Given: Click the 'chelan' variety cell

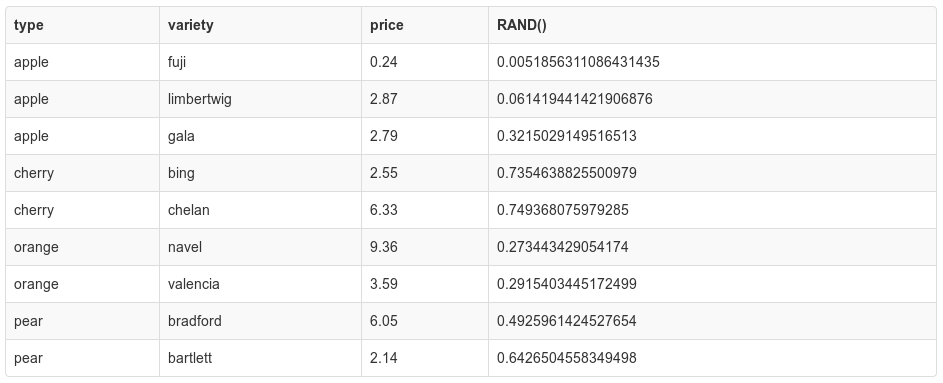Looking at the screenshot, I should pos(260,210).
